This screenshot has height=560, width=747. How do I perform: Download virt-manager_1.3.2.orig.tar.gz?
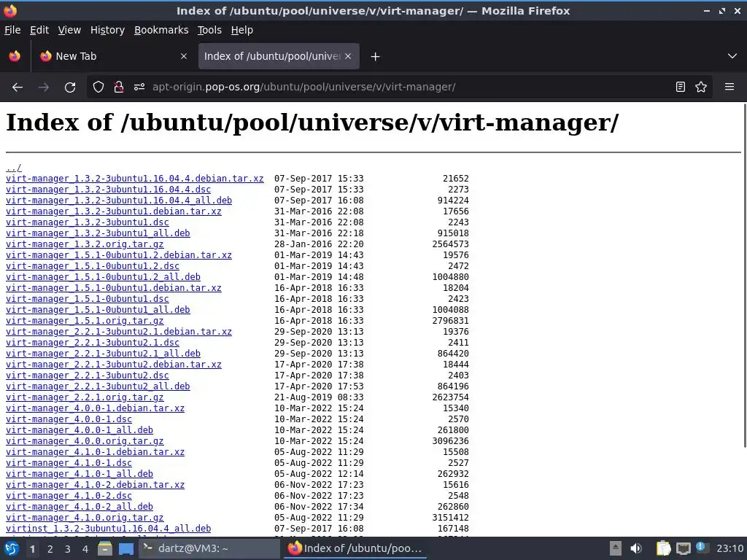coord(85,244)
